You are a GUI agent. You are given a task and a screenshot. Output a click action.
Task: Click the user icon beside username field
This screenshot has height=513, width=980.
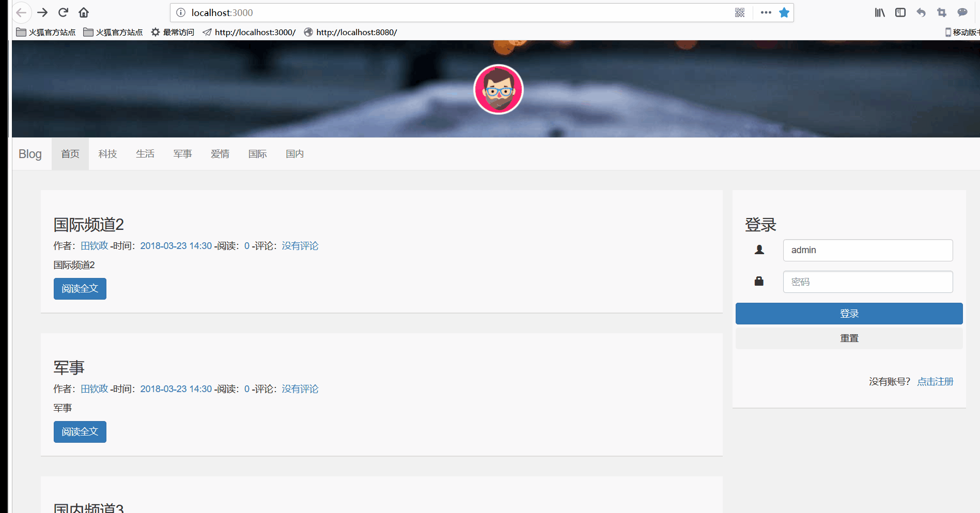(x=759, y=250)
